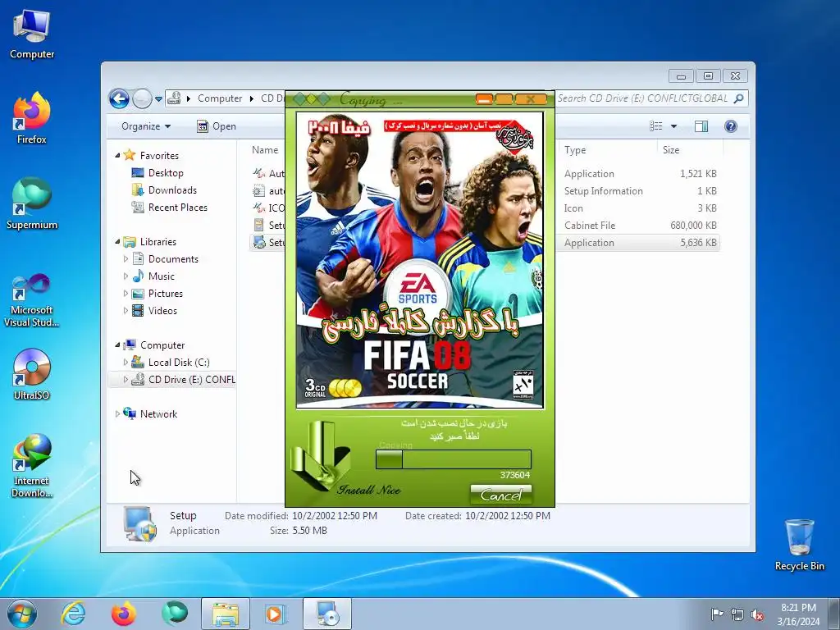840x630 pixels.
Task: Collapse the Libraries tree section
Action: [117, 242]
